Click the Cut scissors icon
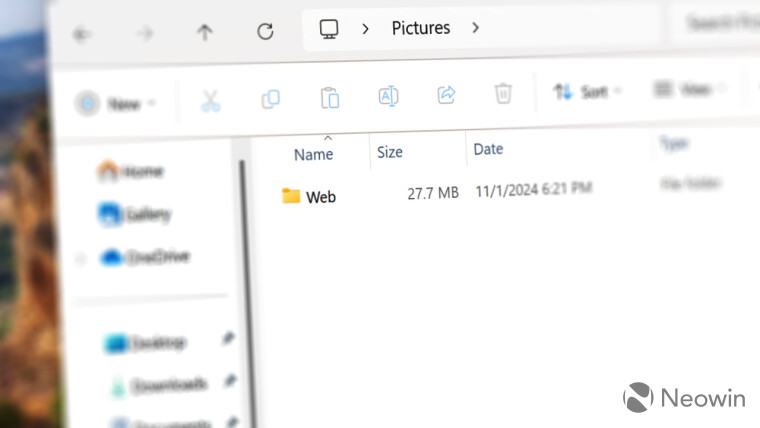The image size is (760, 428). point(210,99)
